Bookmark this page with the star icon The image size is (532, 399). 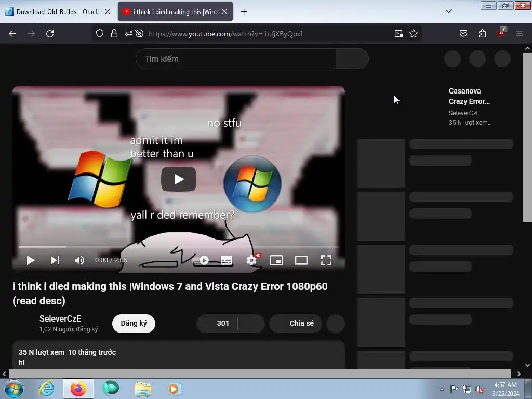pyautogui.click(x=413, y=34)
